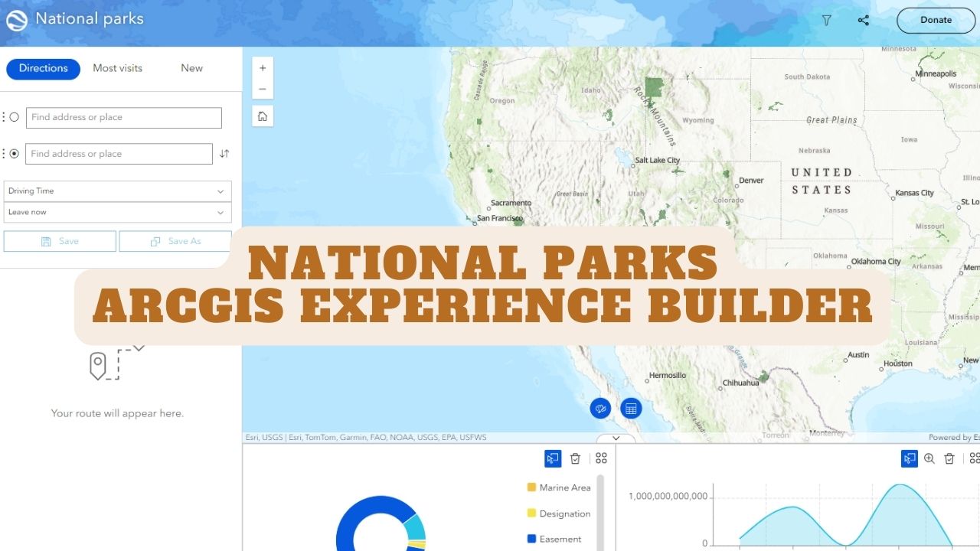The width and height of the screenshot is (980, 551).
Task: Switch to the Most visits tab
Action: [117, 68]
